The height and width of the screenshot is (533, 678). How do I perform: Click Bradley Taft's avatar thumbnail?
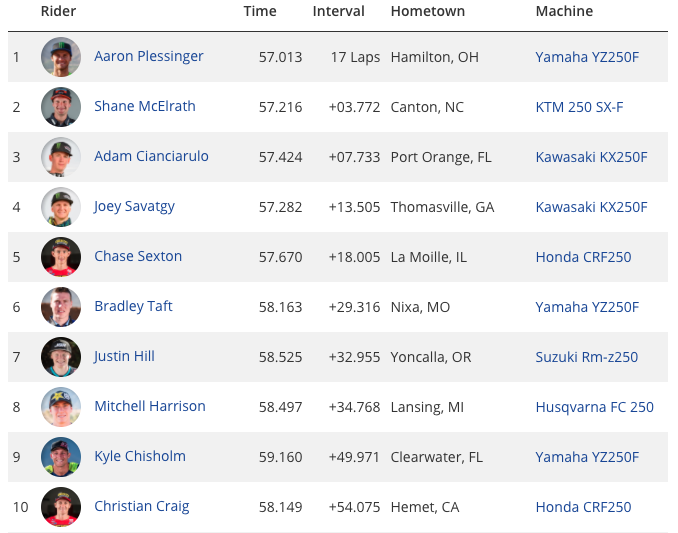(61, 307)
